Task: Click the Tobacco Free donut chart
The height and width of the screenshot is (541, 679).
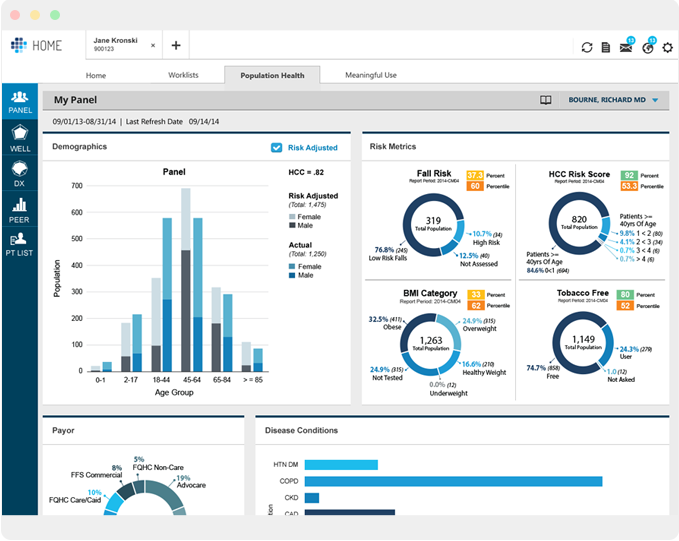Action: click(x=583, y=343)
